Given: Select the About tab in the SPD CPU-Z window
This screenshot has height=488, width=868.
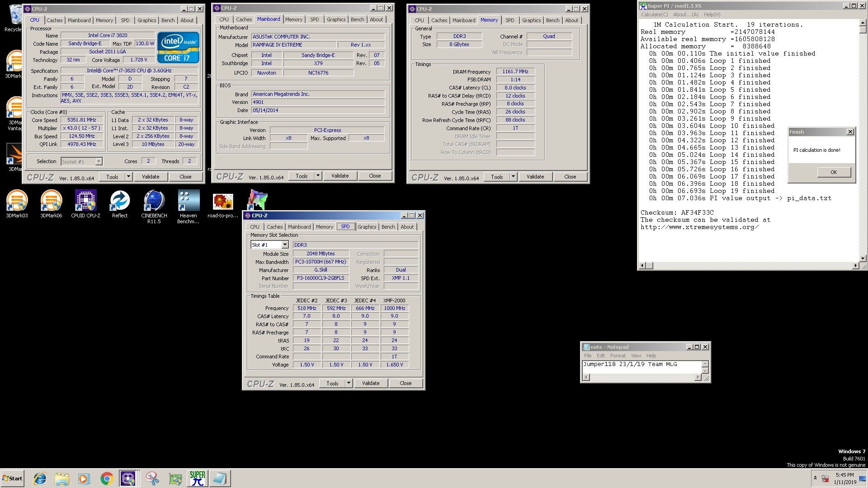Looking at the screenshot, I should tap(407, 227).
